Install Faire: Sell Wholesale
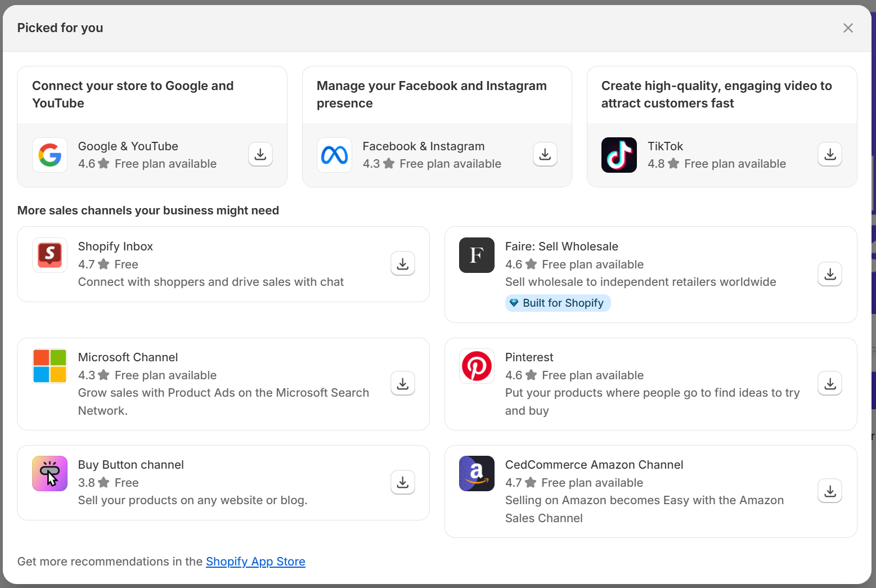The image size is (876, 588). click(x=829, y=274)
